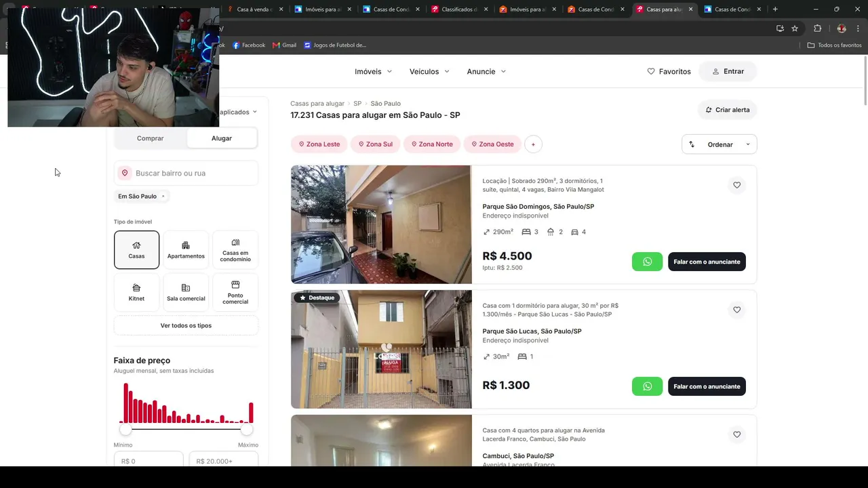The image size is (868, 488).
Task: Filter by the Zona Norte chip
Action: (x=432, y=144)
